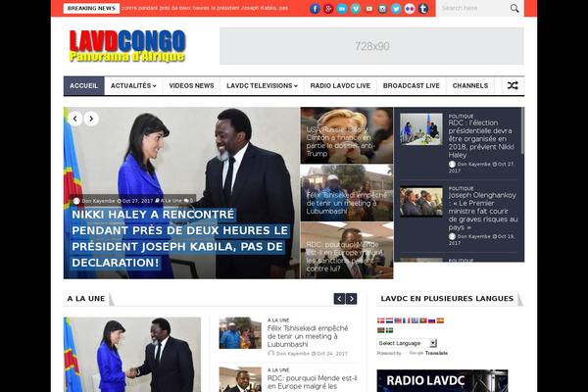Open the large A La Une Haley-Kabila image
Screen dimensions: 588x392
(x=132, y=355)
